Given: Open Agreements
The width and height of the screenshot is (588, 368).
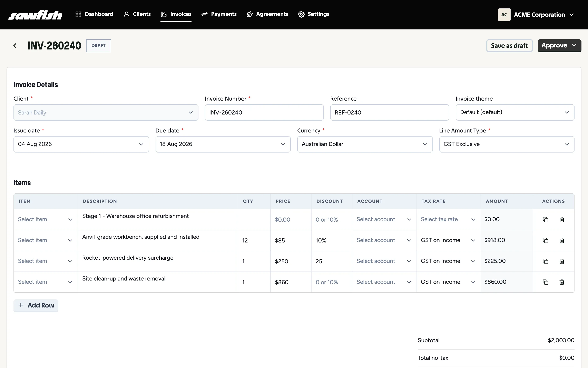Looking at the screenshot, I should click(267, 14).
